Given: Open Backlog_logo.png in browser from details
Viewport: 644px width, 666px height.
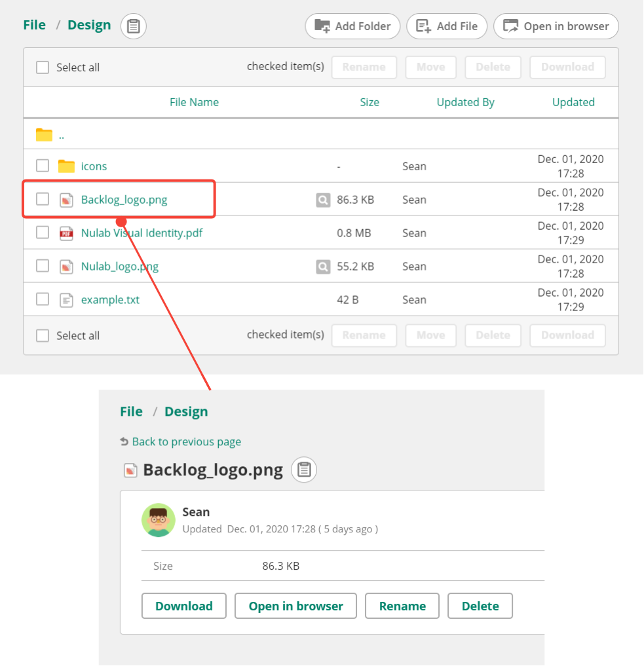Looking at the screenshot, I should pyautogui.click(x=295, y=606).
